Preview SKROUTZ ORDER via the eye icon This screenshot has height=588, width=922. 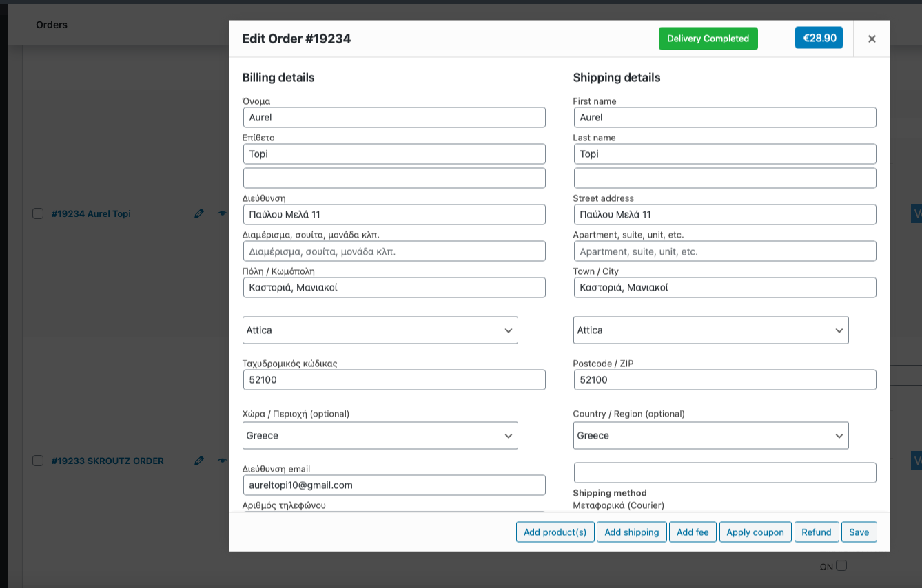pos(222,461)
